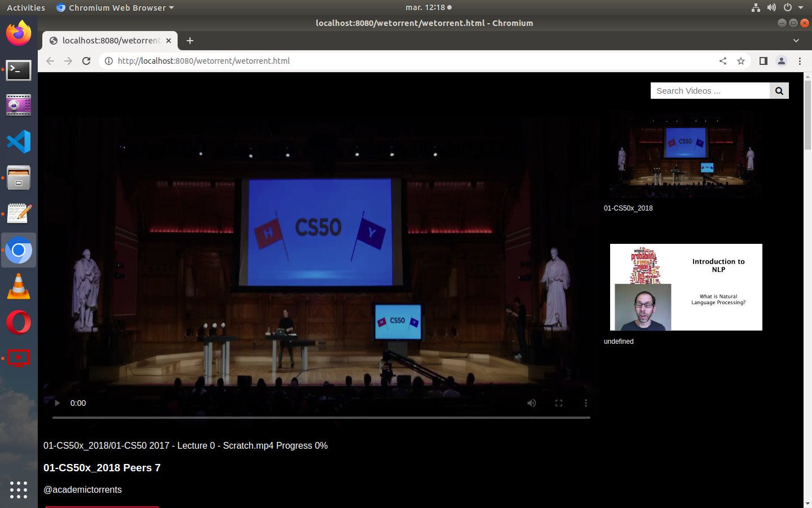Click the Search Videos input field

[710, 91]
